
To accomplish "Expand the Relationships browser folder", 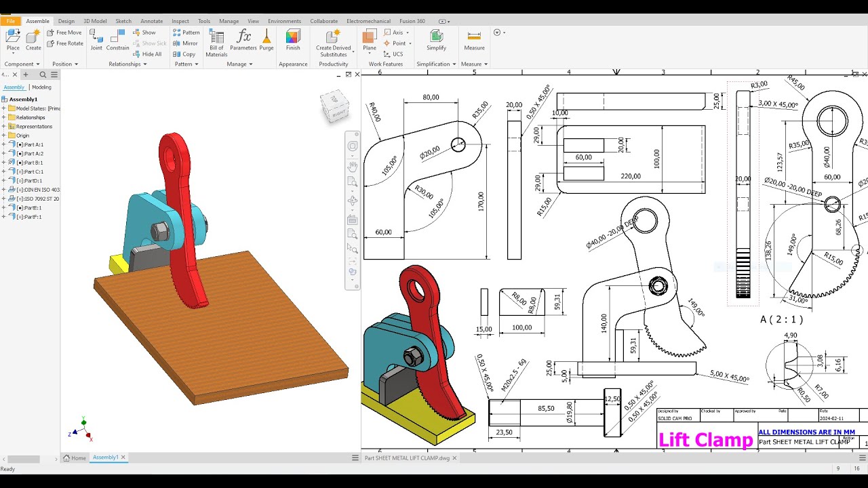I will click(3, 117).
